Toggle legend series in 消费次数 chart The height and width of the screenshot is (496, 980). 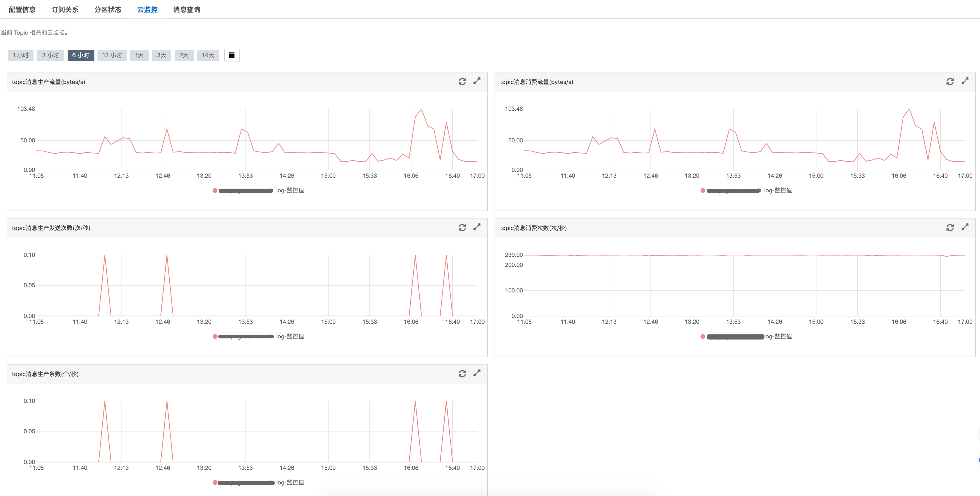click(703, 336)
